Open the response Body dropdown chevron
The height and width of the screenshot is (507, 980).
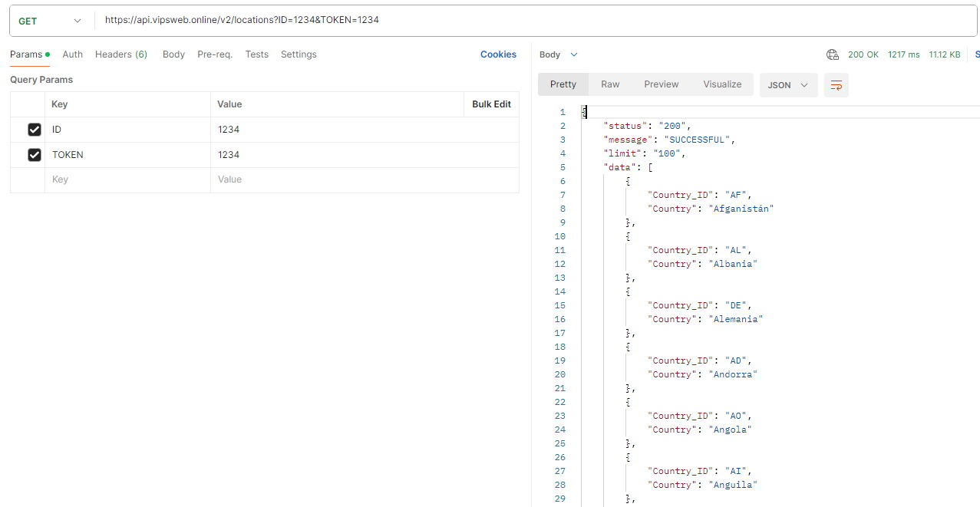click(x=574, y=54)
